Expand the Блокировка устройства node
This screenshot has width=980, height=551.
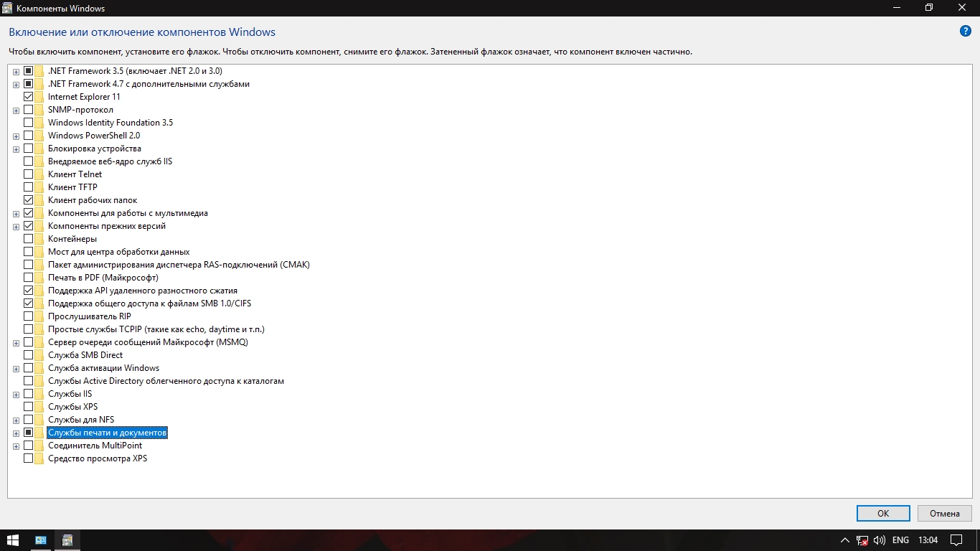(x=16, y=149)
